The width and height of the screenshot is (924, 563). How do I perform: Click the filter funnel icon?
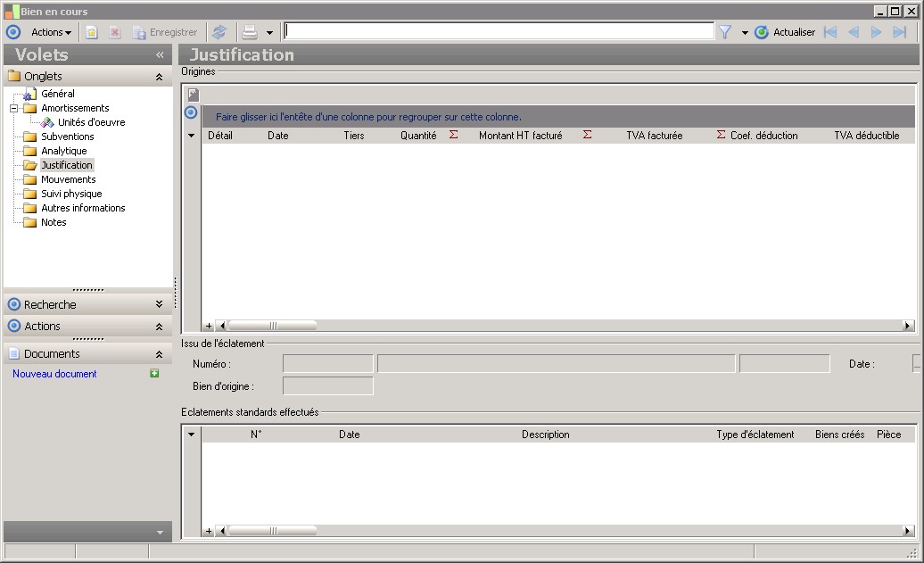[x=725, y=32]
